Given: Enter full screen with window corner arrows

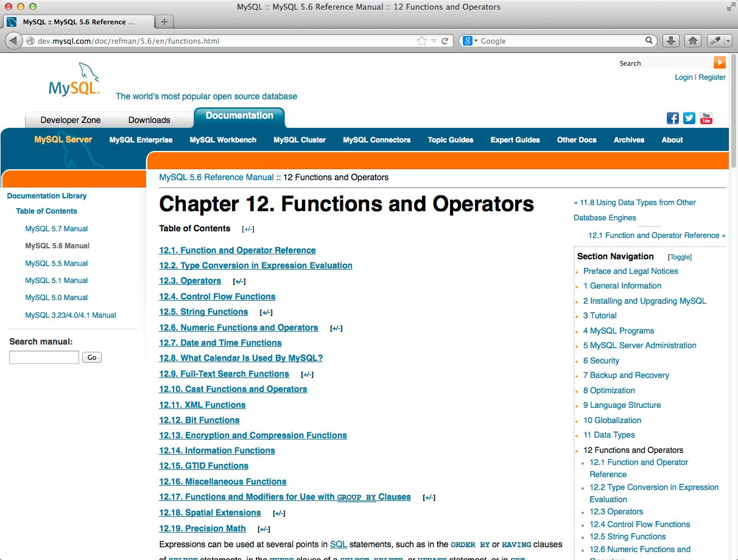Looking at the screenshot, I should point(730,7).
